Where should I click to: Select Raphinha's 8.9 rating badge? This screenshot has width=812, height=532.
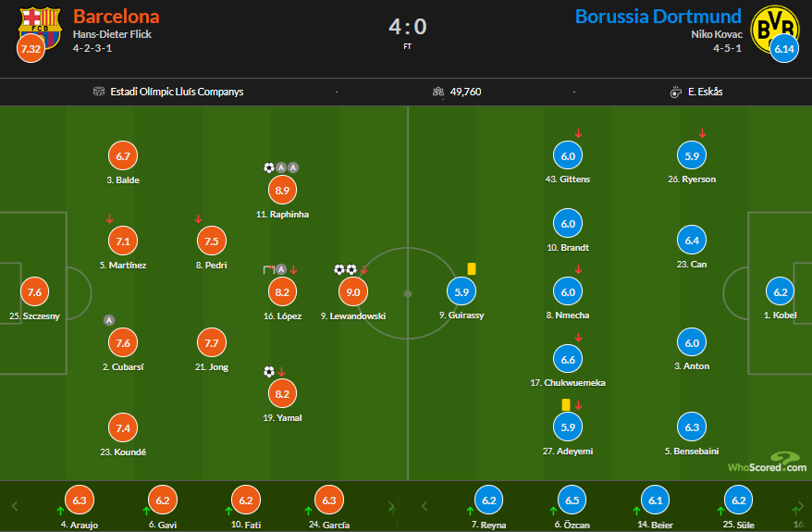(282, 190)
